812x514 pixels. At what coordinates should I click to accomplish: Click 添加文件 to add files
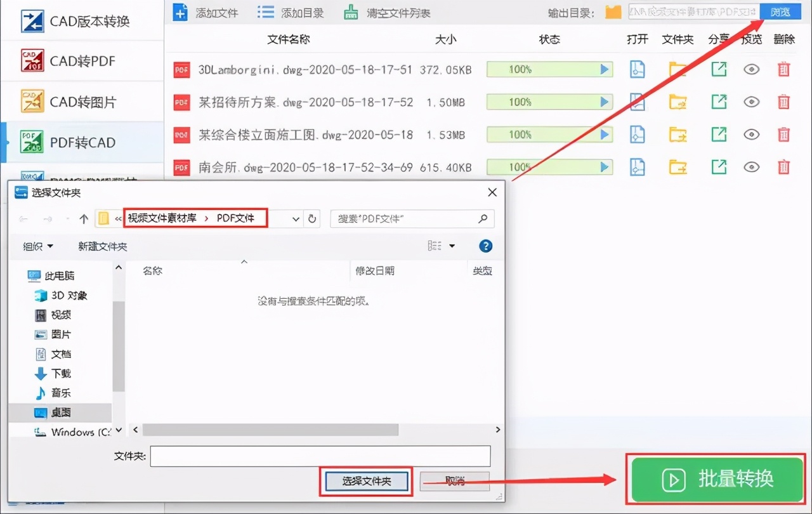coord(206,13)
